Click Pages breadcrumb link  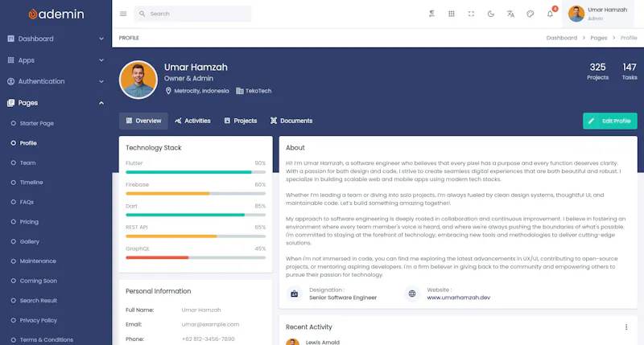coord(598,38)
